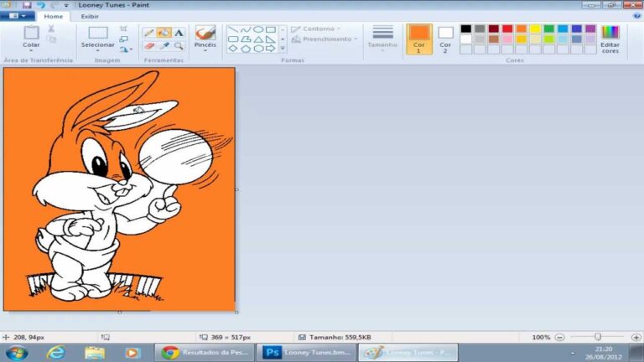Switch to Photoshop Looney Tunes taskbar window

(306, 353)
